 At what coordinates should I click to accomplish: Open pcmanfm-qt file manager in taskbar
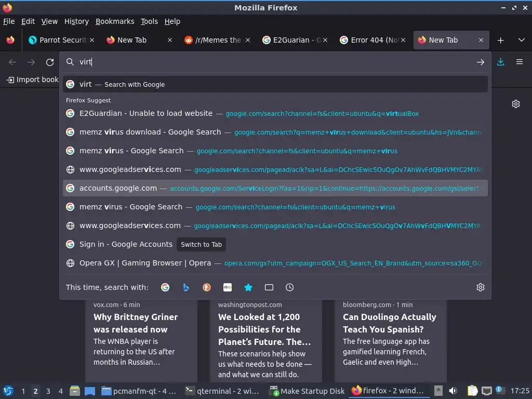tap(139, 391)
